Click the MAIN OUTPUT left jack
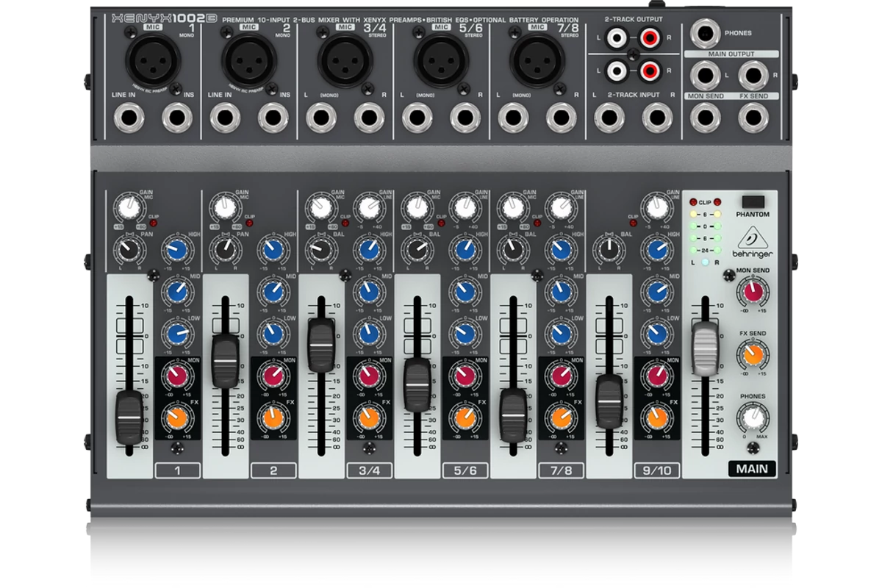 coord(706,76)
